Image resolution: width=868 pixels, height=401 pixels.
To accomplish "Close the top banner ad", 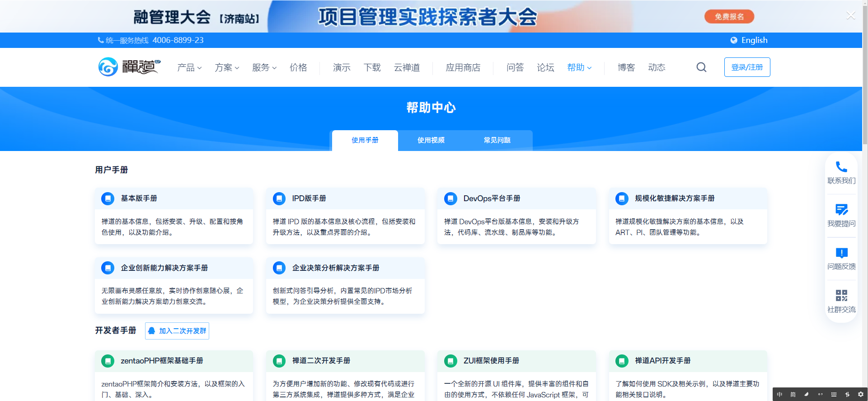I will [851, 16].
